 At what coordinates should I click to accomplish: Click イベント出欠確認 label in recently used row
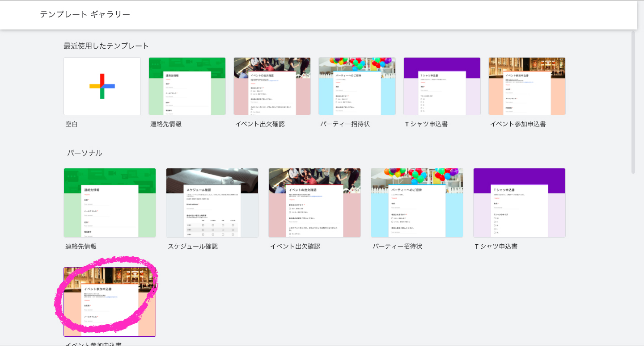point(260,124)
